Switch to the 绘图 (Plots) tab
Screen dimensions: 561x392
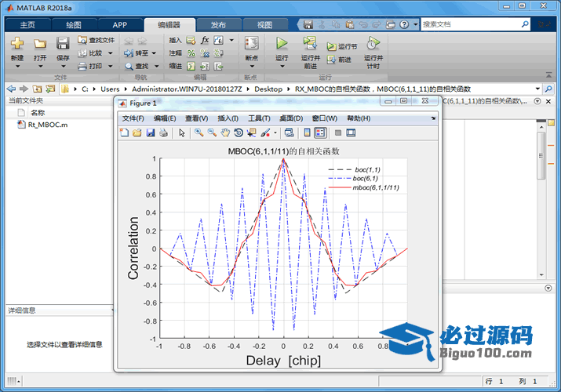(x=73, y=24)
